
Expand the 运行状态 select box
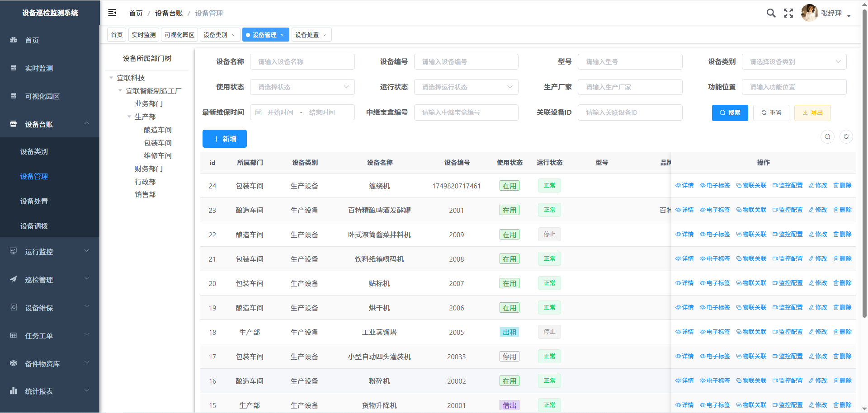pos(466,87)
